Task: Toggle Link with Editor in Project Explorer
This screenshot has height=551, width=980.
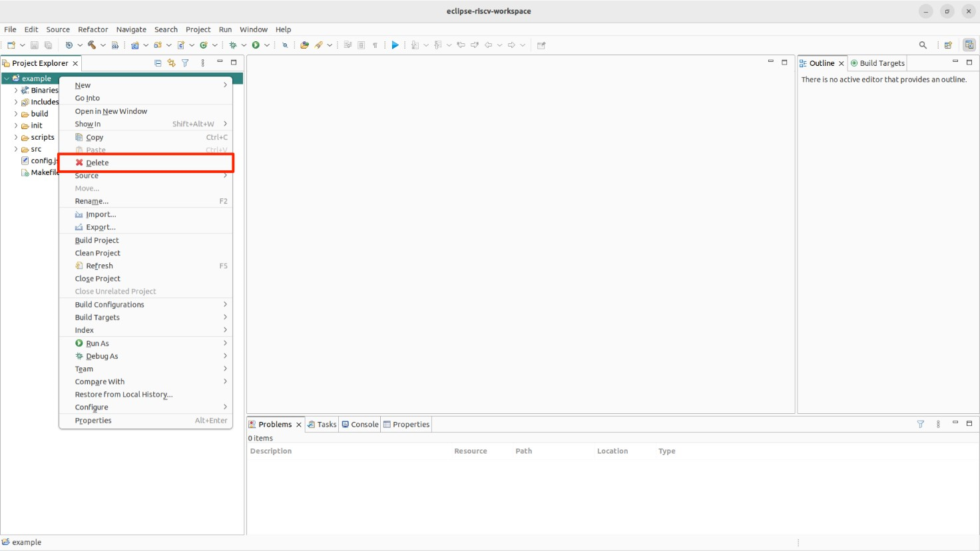Action: (x=171, y=63)
